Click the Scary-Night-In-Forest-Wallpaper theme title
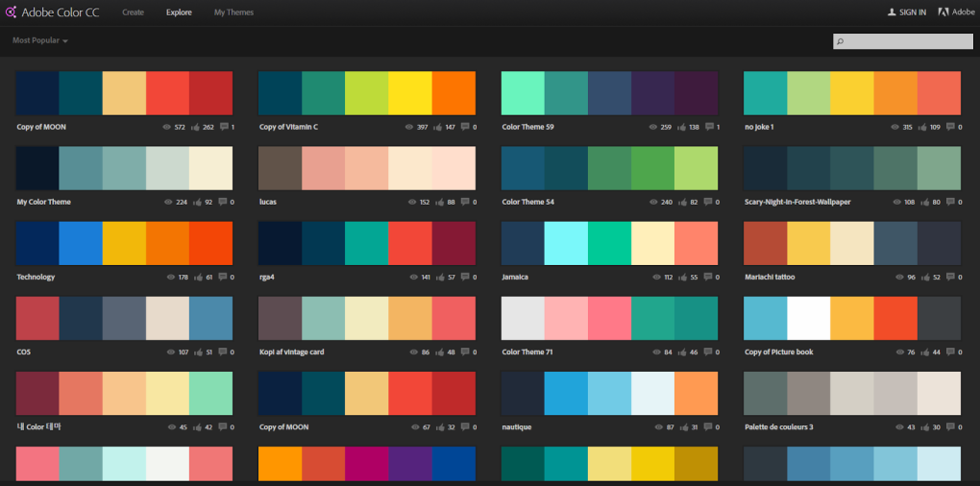The width and height of the screenshot is (980, 486). (797, 202)
